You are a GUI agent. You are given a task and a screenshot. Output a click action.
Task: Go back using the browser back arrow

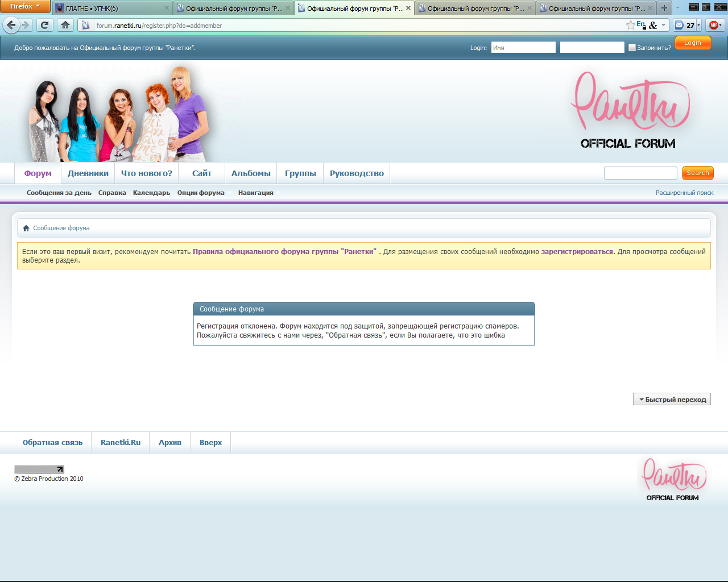(11, 25)
